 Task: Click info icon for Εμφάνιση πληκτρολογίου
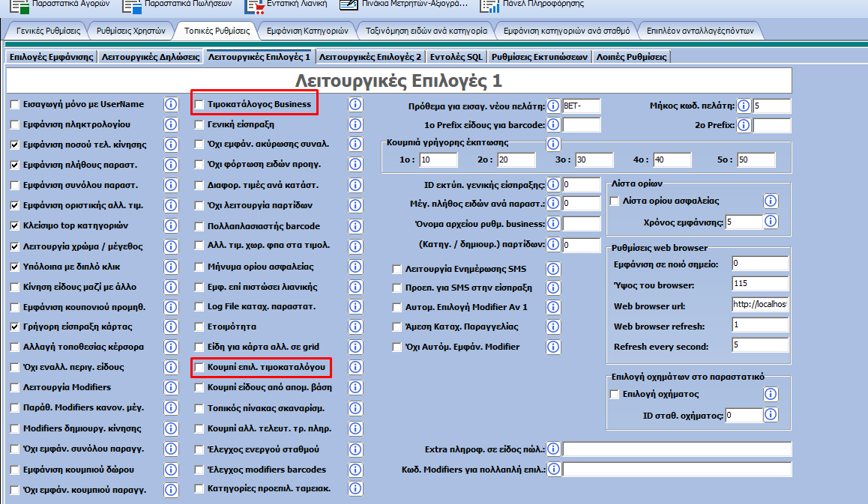pyautogui.click(x=171, y=124)
